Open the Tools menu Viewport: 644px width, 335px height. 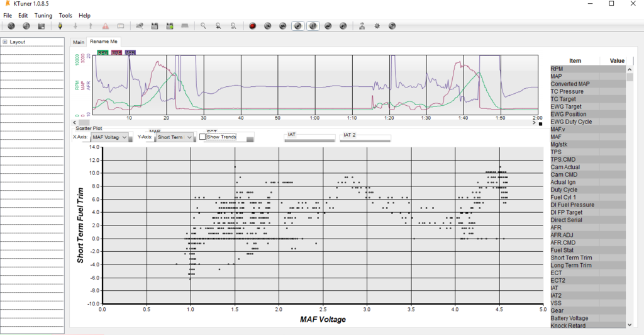tap(65, 16)
